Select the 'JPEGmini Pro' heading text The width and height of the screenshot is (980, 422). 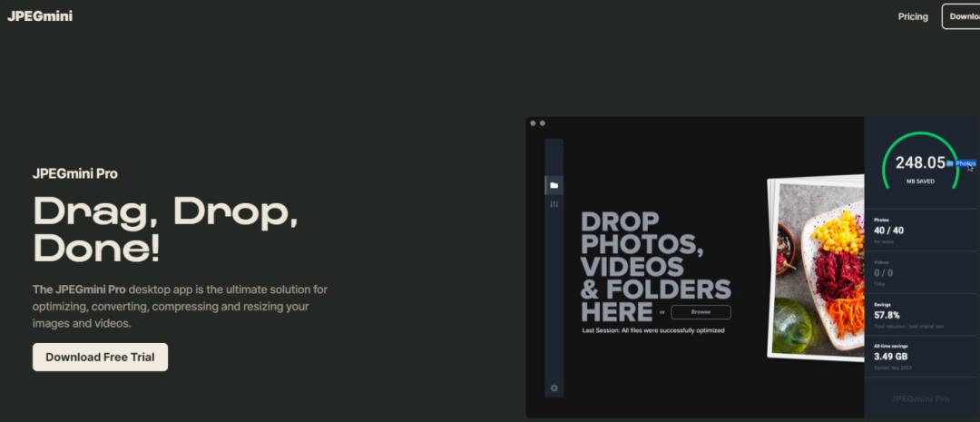[x=75, y=174]
